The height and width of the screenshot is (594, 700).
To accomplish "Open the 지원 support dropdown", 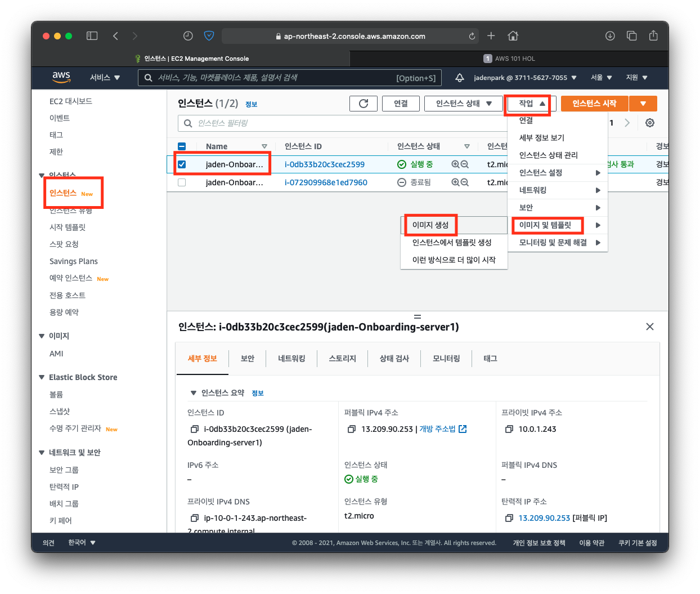I will [637, 78].
